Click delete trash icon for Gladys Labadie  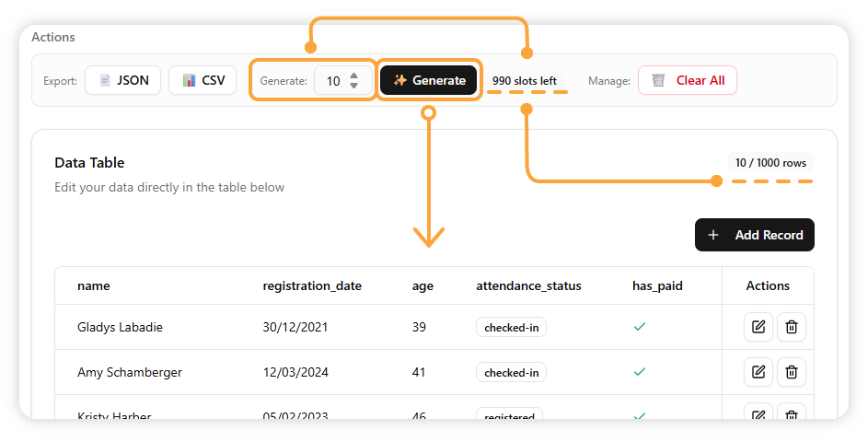click(x=792, y=327)
